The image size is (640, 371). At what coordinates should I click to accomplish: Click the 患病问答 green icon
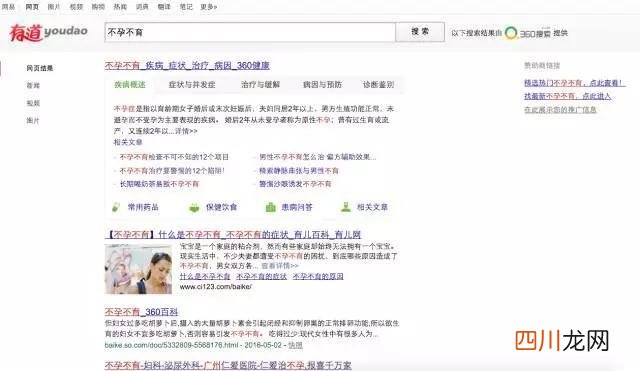(x=271, y=207)
